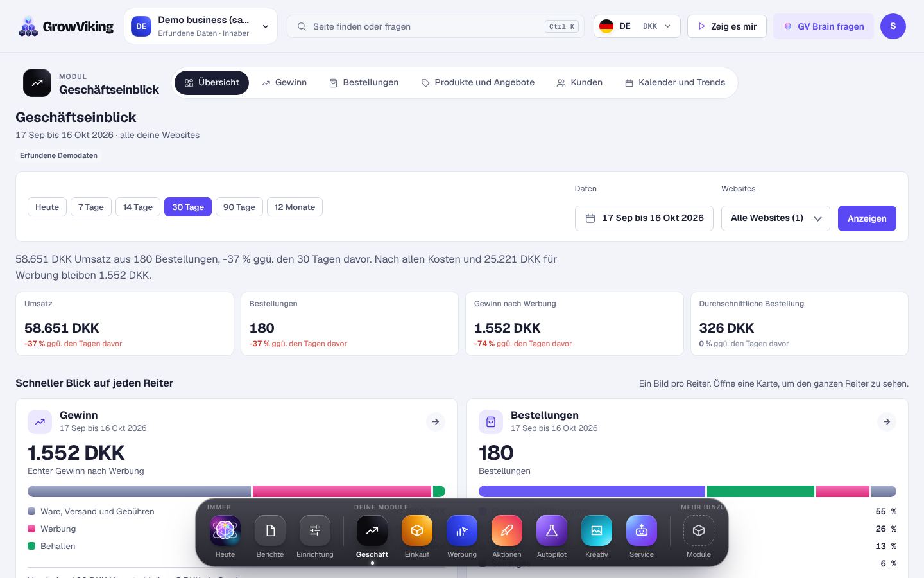Select the 90 Tage range

click(239, 207)
